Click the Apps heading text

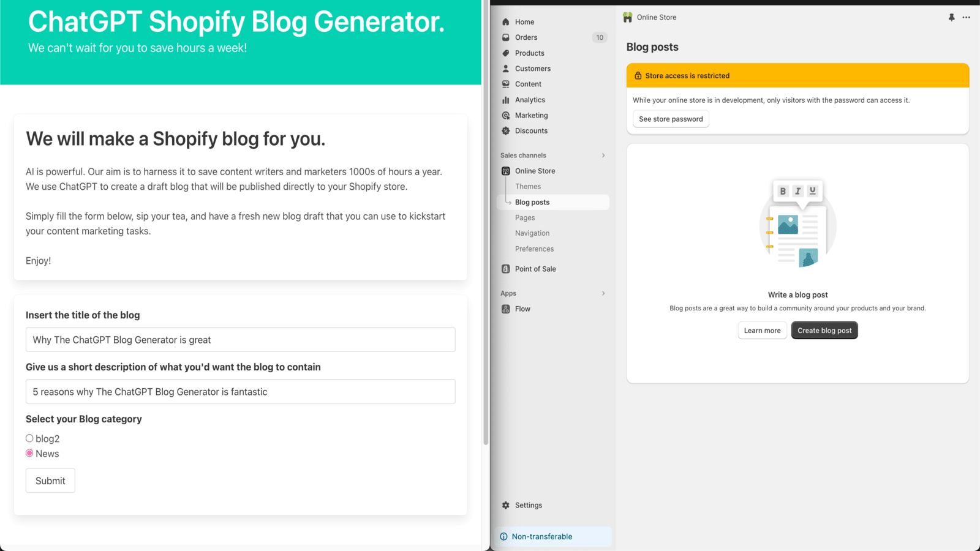508,293
